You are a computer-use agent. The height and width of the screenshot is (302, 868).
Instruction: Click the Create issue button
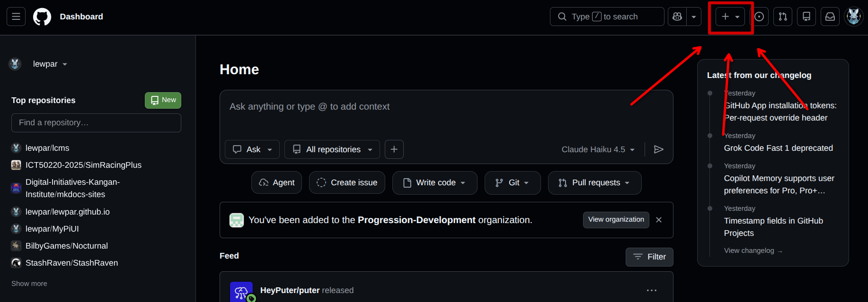click(x=347, y=182)
